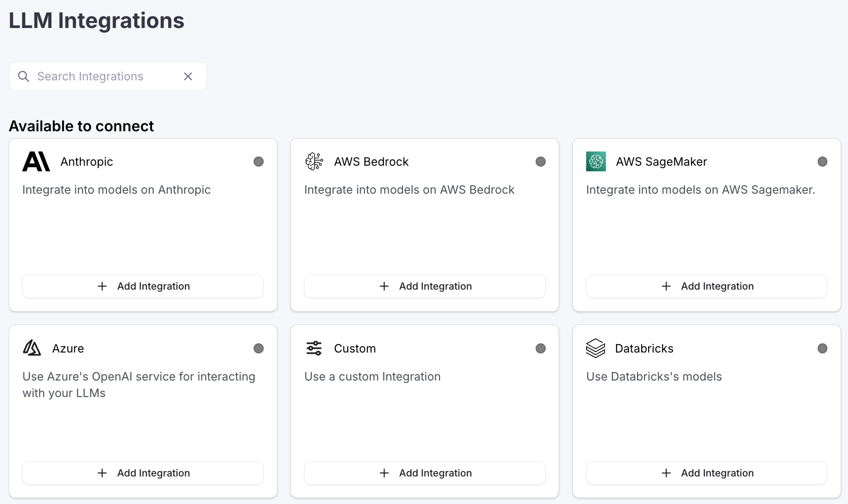Click the AWS Bedrock status dot
The height and width of the screenshot is (504, 848).
[541, 162]
